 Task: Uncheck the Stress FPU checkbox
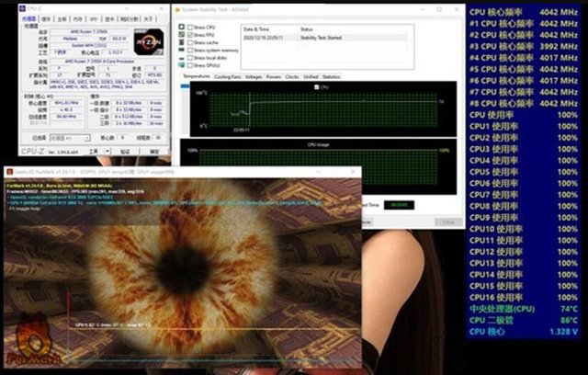(x=188, y=36)
